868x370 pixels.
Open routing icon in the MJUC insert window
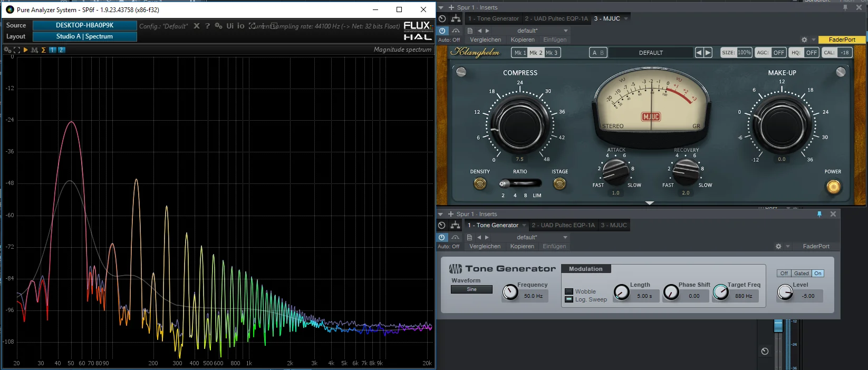click(x=456, y=18)
